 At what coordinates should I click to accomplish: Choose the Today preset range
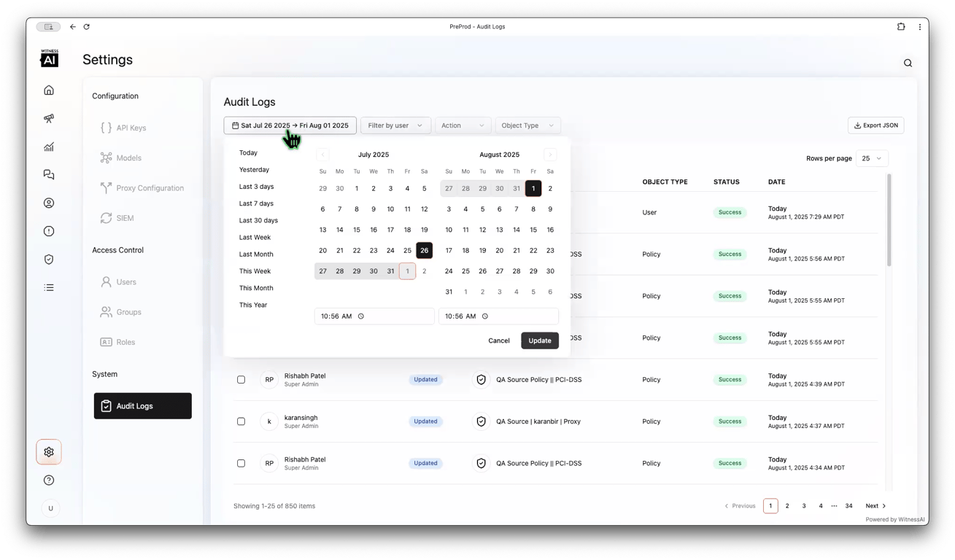pos(249,153)
